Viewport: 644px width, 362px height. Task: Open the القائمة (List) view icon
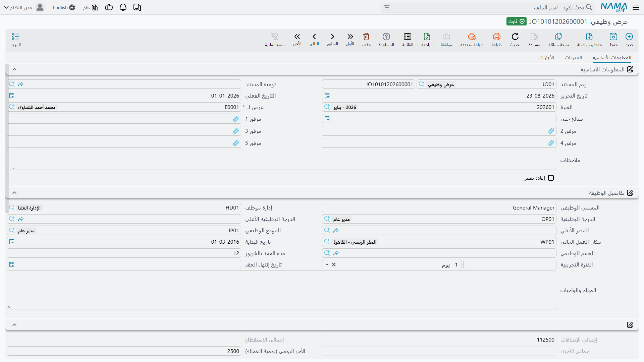coord(408,37)
